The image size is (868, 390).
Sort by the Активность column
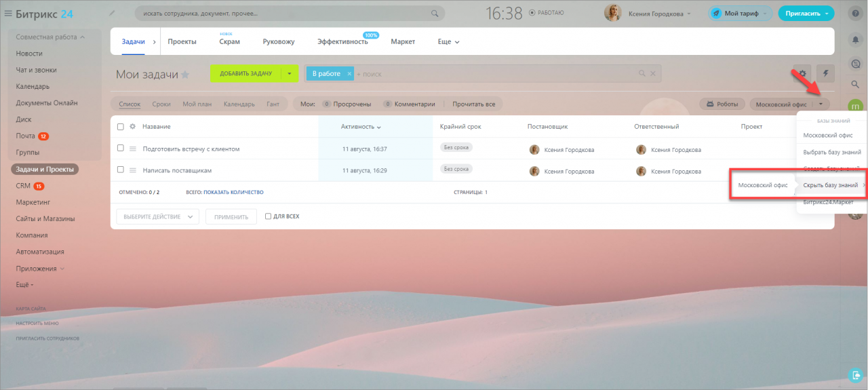pyautogui.click(x=361, y=127)
